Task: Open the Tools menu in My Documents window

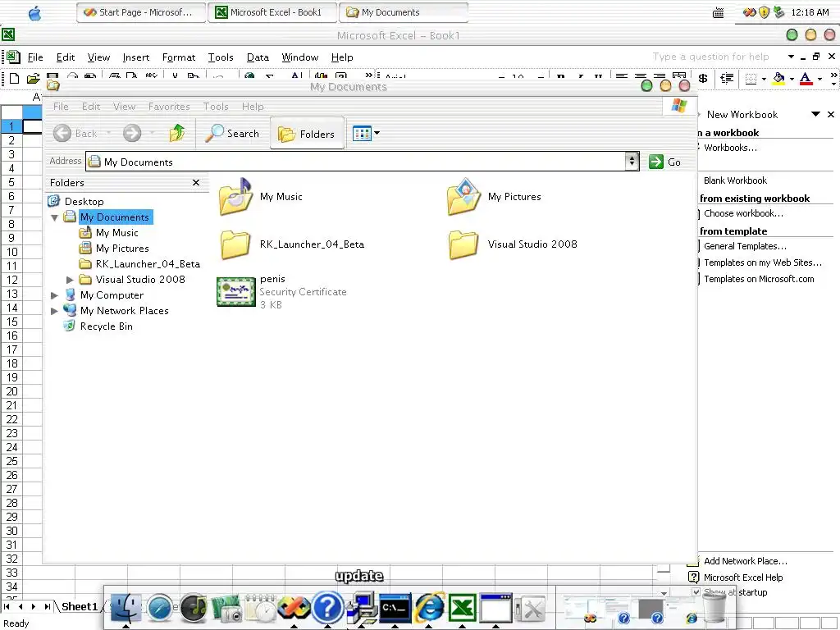Action: click(216, 107)
